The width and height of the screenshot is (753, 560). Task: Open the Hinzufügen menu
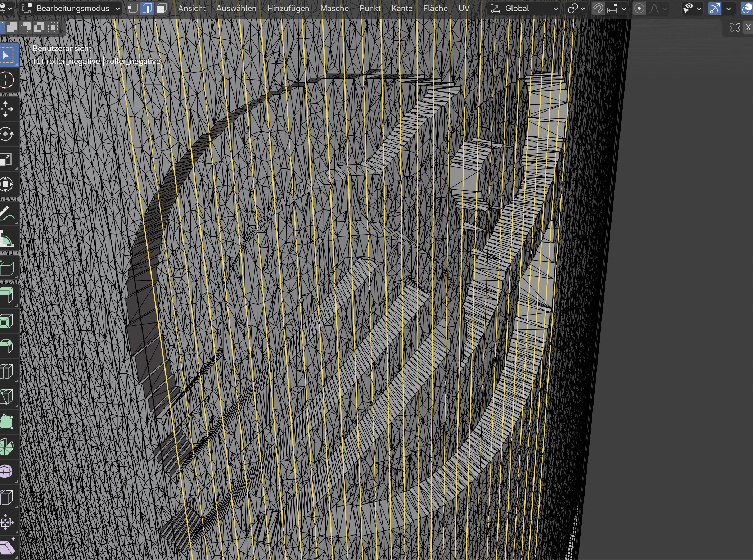pyautogui.click(x=288, y=8)
